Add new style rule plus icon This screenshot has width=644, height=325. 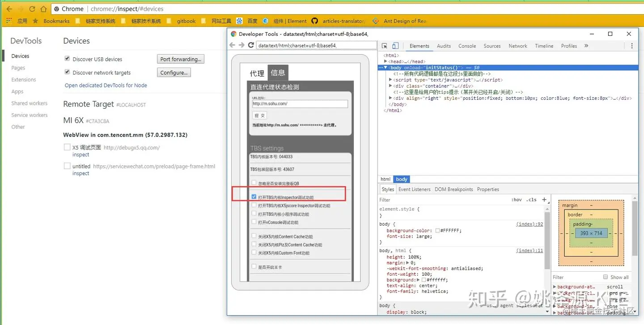tap(544, 200)
